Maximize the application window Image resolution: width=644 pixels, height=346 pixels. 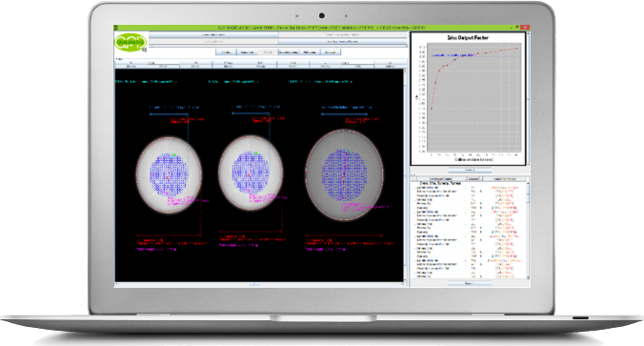(517, 27)
